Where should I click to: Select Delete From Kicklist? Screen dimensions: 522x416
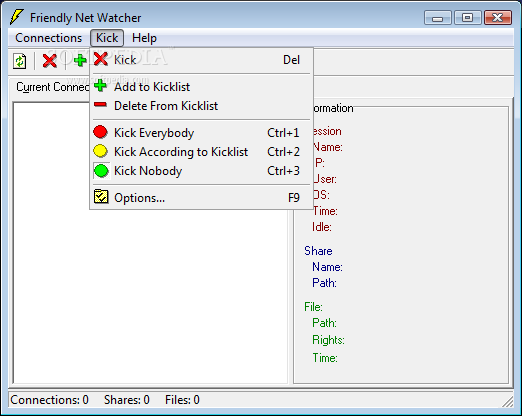(x=201, y=106)
